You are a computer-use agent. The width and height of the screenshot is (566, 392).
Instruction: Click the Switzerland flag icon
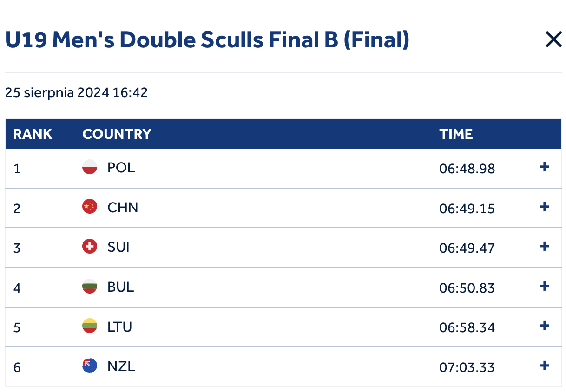coord(90,246)
